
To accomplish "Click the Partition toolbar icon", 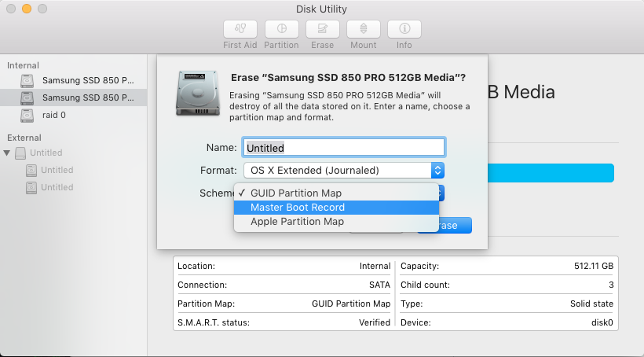I will [x=281, y=29].
